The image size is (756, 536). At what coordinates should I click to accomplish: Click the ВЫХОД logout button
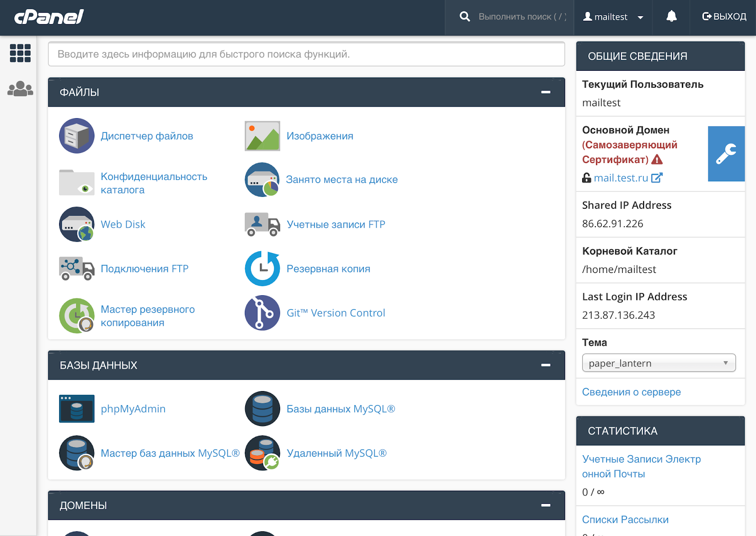point(724,17)
